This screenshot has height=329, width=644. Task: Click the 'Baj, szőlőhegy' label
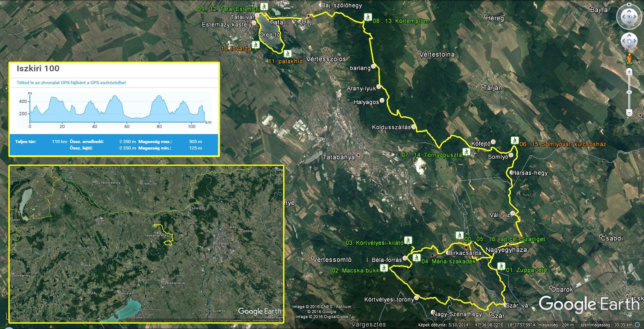point(342,6)
